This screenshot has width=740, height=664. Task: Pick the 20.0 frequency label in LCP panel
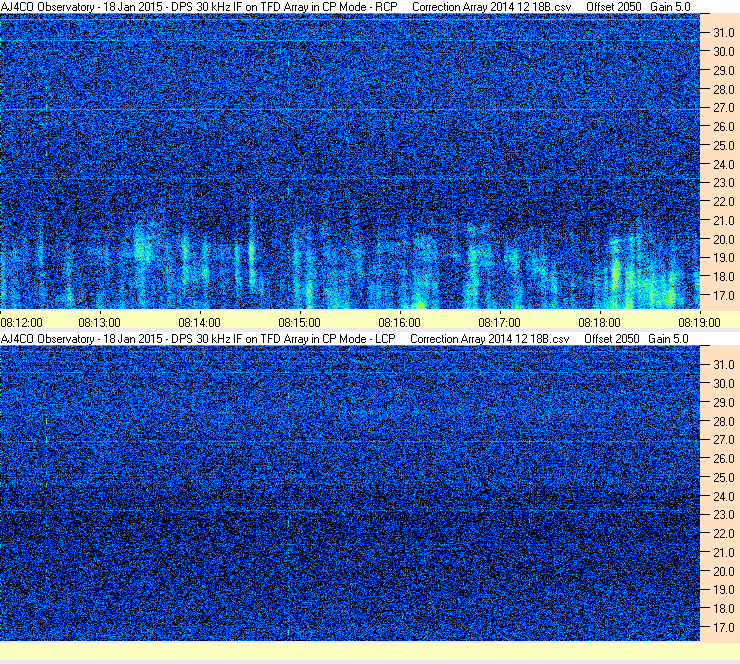pyautogui.click(x=724, y=571)
